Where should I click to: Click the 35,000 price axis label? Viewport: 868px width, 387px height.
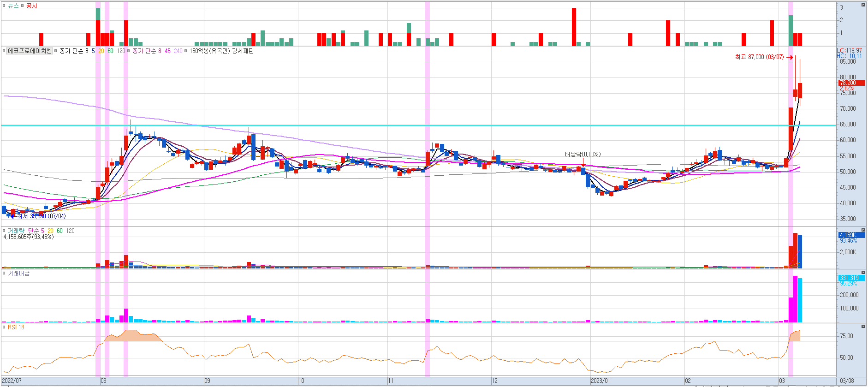click(x=848, y=219)
